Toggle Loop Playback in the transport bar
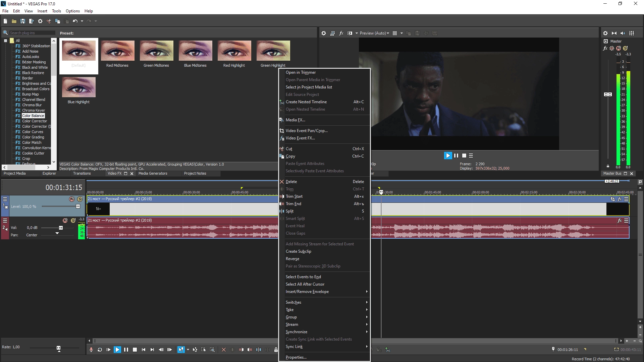644x362 pixels. coord(100,350)
